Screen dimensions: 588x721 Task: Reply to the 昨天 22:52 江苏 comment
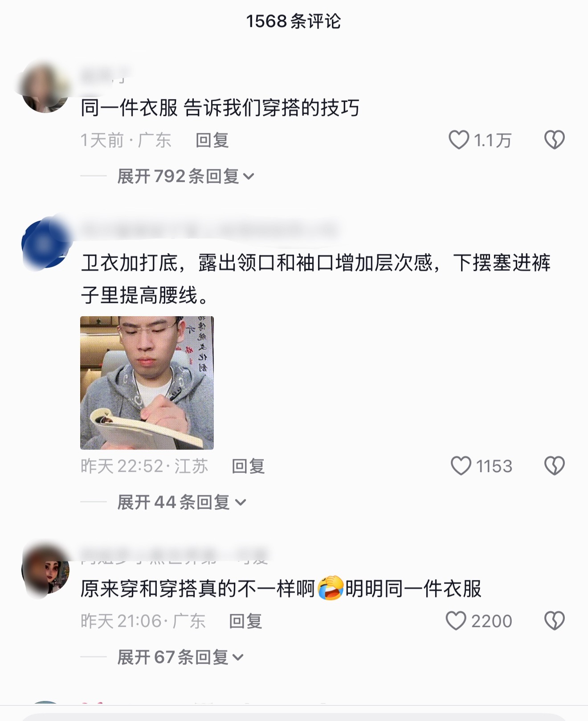point(248,466)
